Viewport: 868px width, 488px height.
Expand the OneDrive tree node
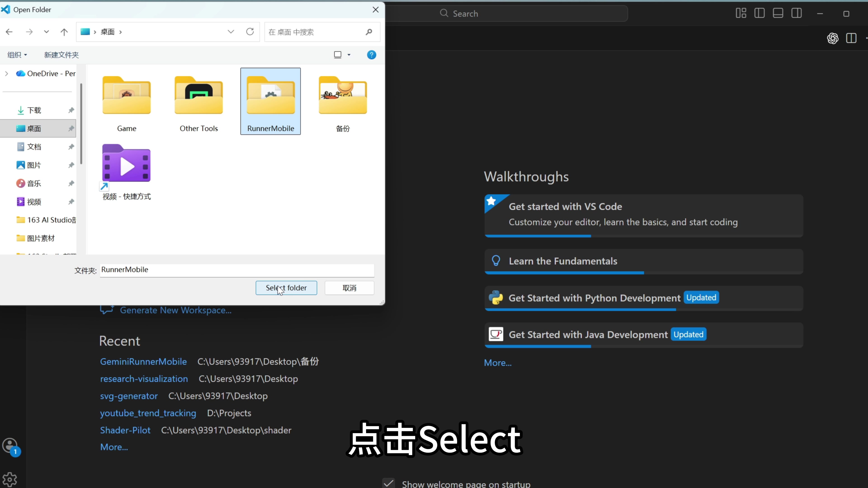click(6, 73)
